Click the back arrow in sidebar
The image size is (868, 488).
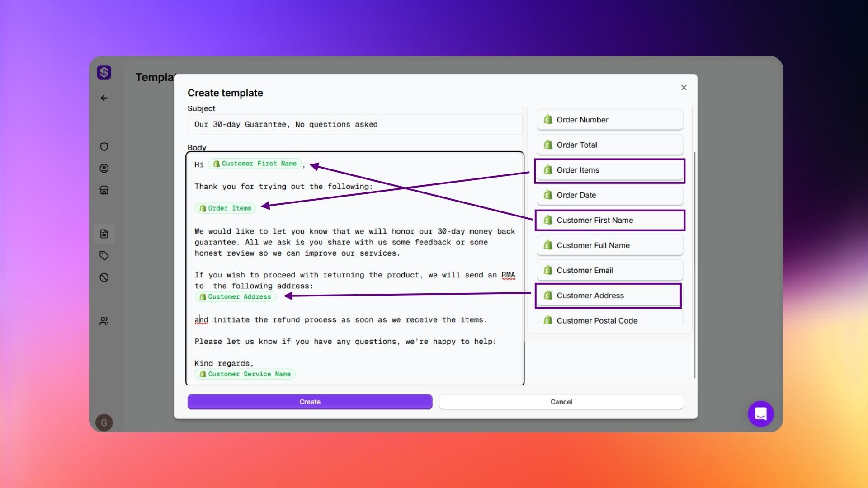[x=104, y=98]
